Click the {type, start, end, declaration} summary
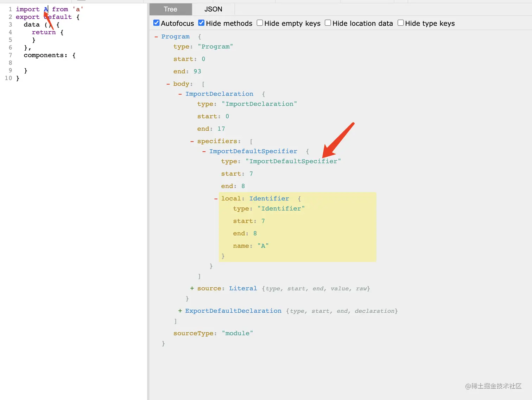This screenshot has height=400, width=532. click(342, 311)
